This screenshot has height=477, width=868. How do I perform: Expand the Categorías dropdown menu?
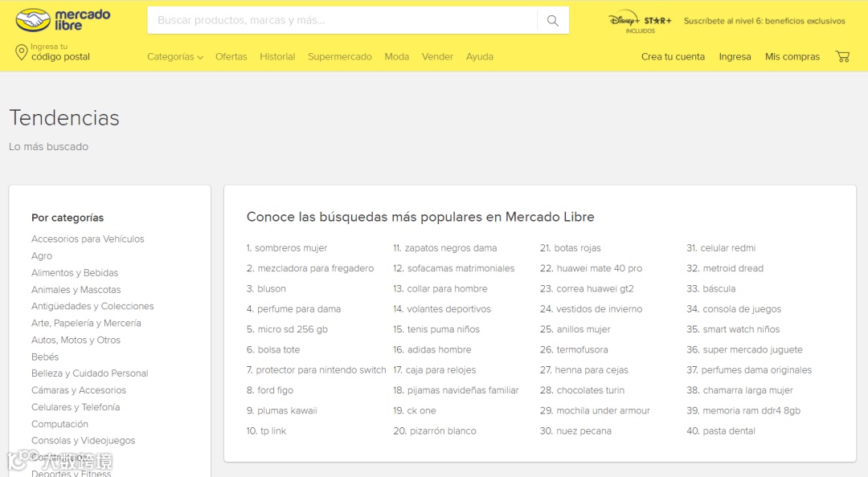coord(175,56)
